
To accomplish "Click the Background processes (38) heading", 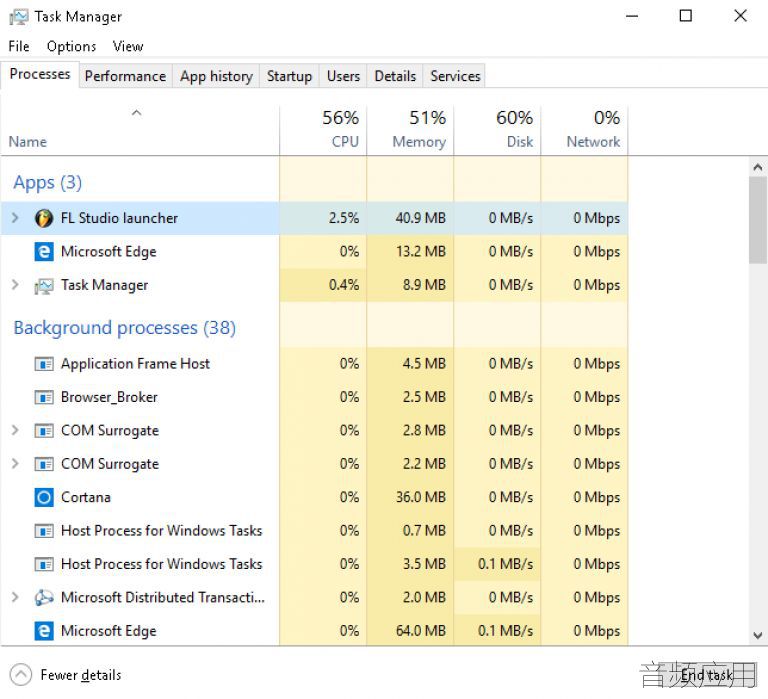I will pos(125,328).
